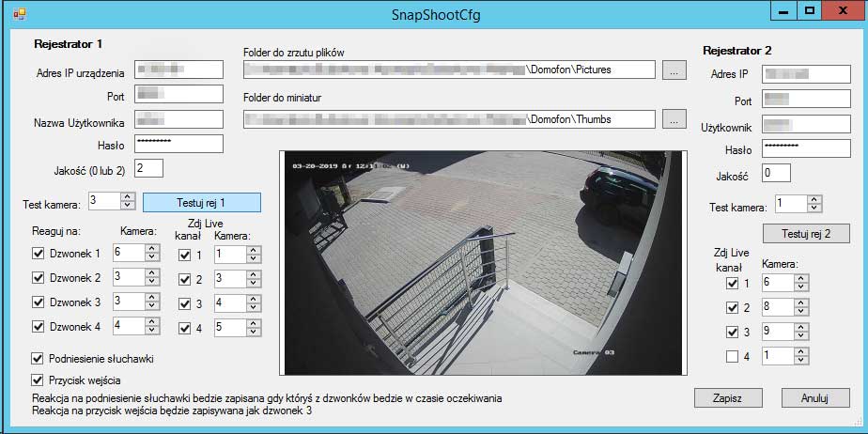Toggle the Podniesienie słuchawki checkbox
Viewport: 868px width, 434px height.
tap(39, 359)
